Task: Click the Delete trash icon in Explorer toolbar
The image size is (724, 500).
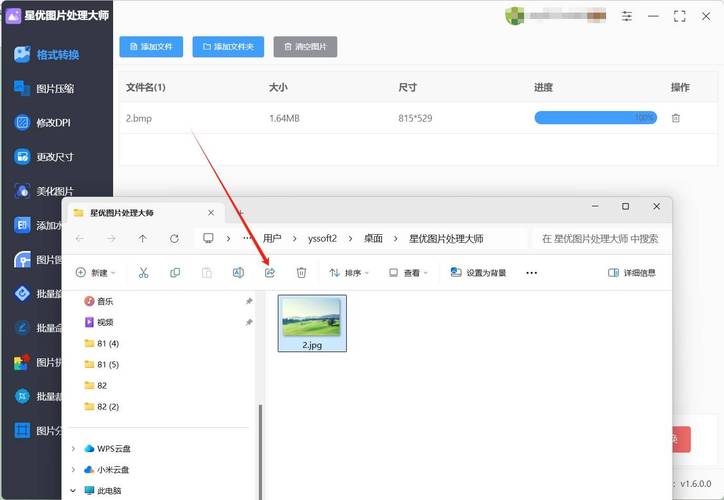Action: click(301, 273)
